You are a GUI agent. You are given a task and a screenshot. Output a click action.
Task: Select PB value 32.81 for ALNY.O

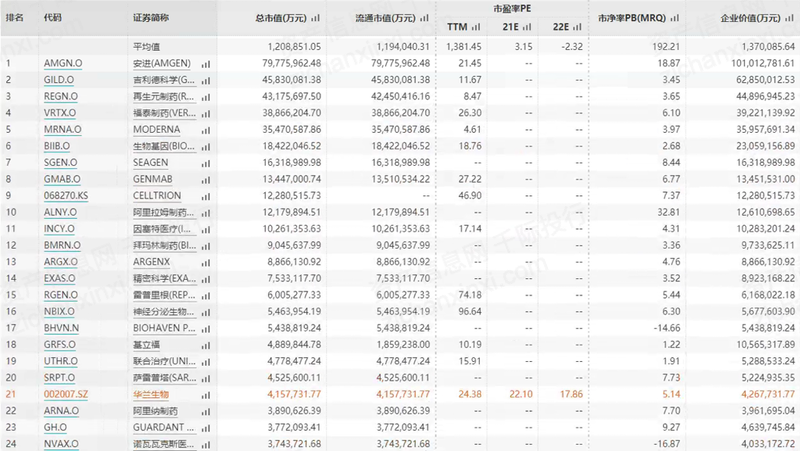click(669, 212)
